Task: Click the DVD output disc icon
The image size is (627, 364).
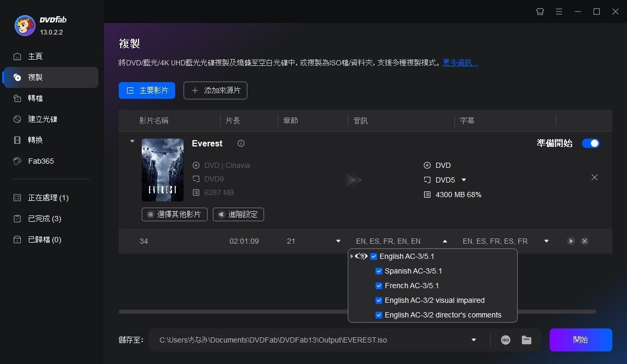Action: click(427, 165)
